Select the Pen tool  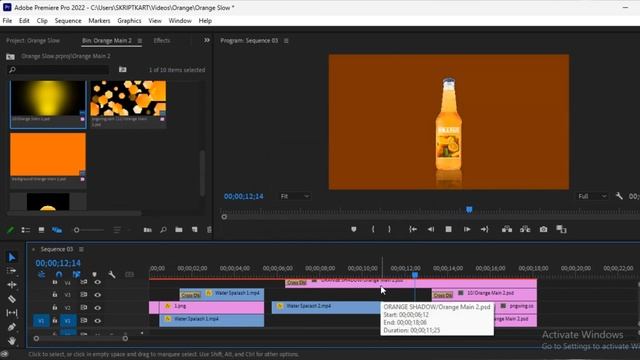tap(11, 327)
